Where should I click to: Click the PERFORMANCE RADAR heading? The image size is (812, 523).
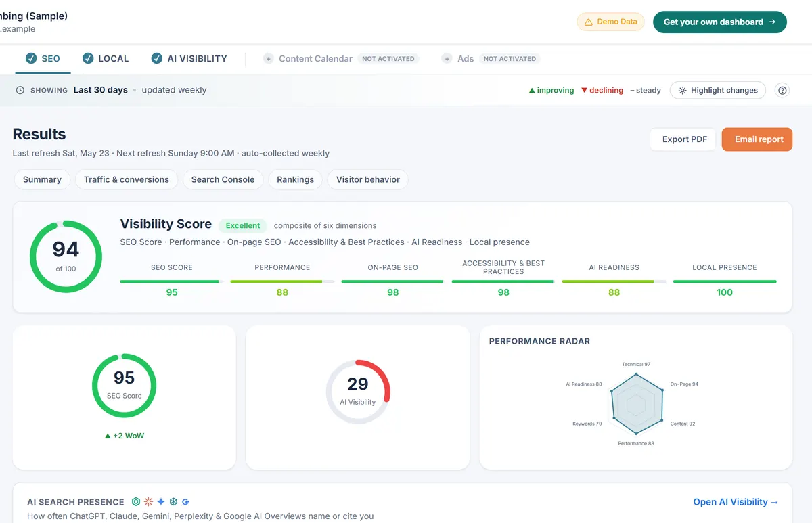539,341
